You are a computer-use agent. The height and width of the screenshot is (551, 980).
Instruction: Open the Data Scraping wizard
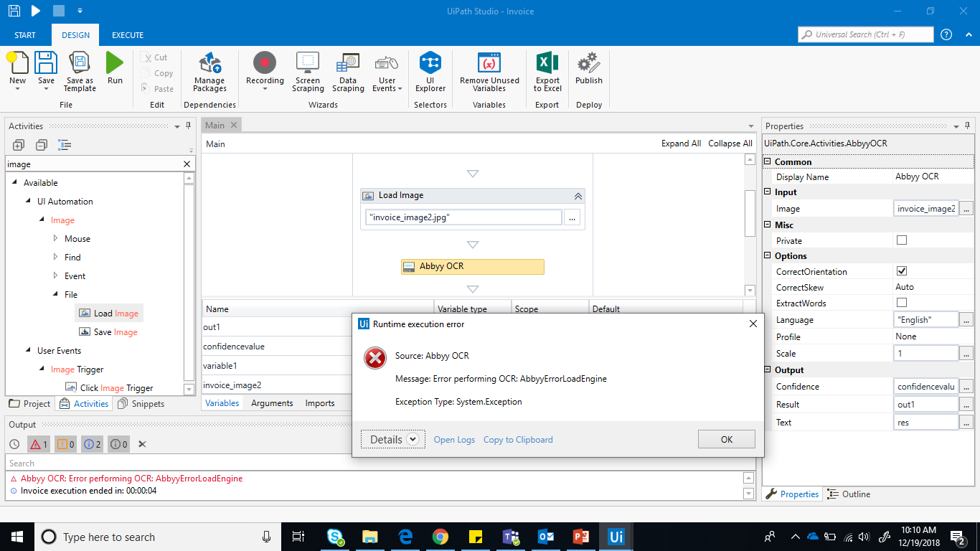(348, 72)
